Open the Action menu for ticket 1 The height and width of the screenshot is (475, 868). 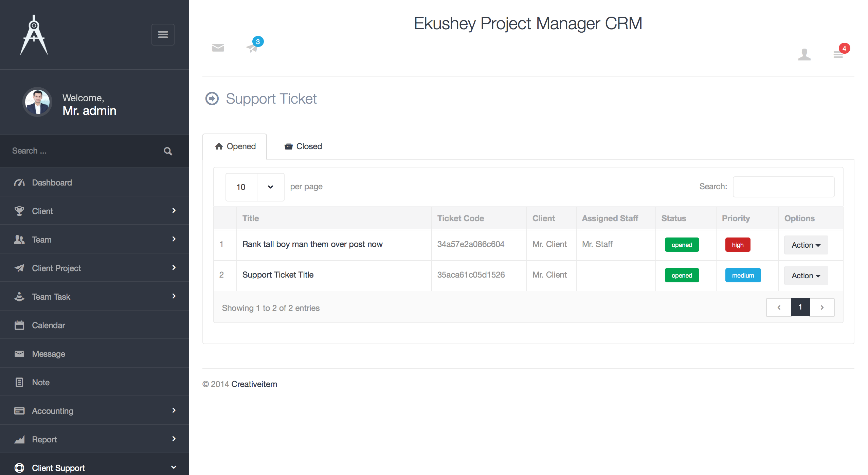(x=806, y=245)
